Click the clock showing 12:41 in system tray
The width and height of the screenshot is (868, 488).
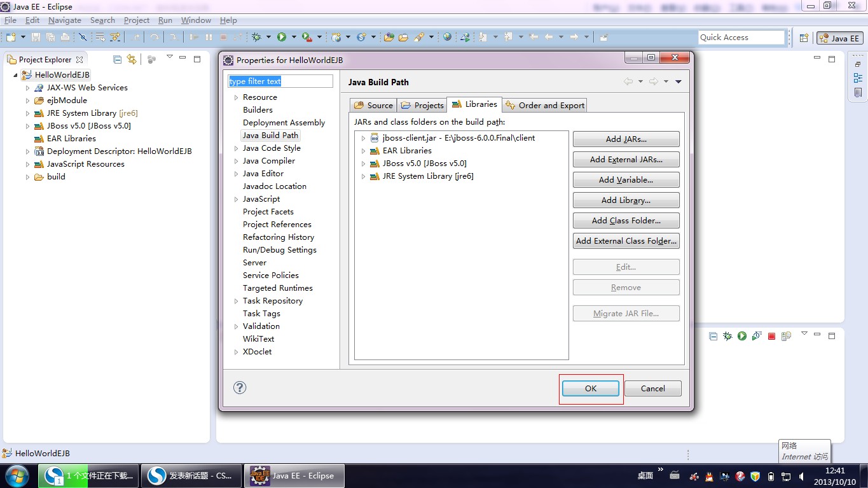[835, 471]
